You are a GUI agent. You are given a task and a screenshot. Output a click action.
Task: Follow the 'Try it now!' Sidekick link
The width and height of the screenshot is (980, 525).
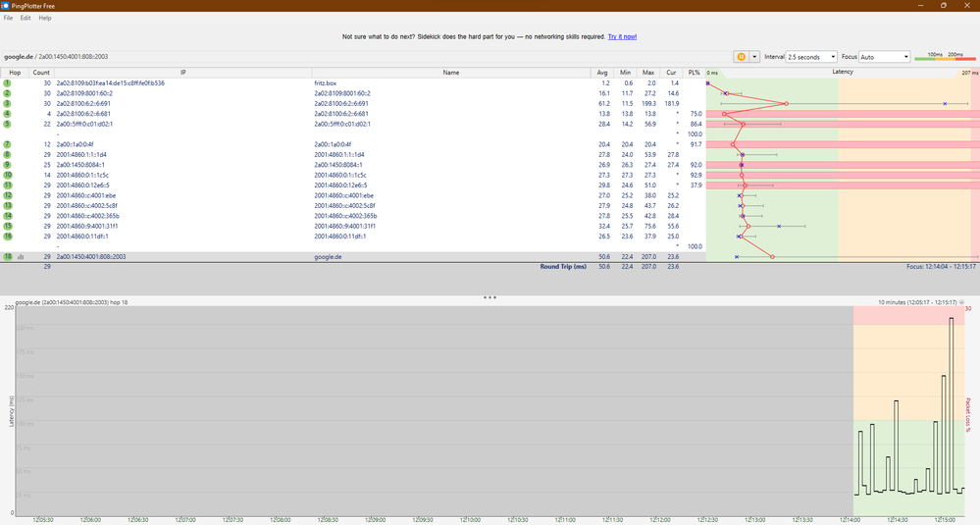click(622, 37)
